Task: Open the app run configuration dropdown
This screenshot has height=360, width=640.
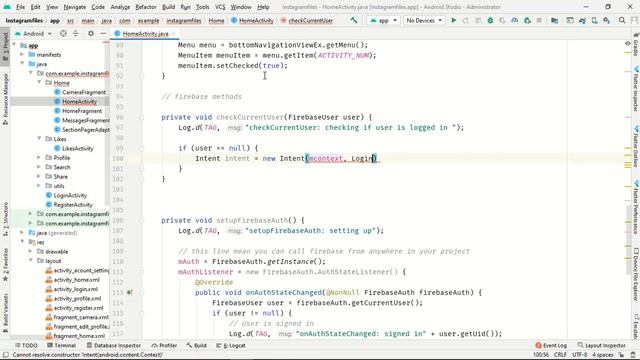Action: pyautogui.click(x=383, y=20)
